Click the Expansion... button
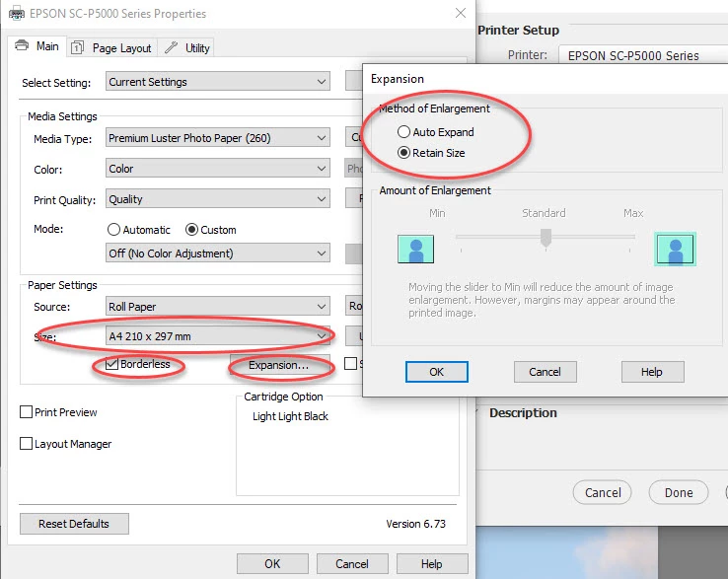This screenshot has height=579, width=728. [x=278, y=365]
